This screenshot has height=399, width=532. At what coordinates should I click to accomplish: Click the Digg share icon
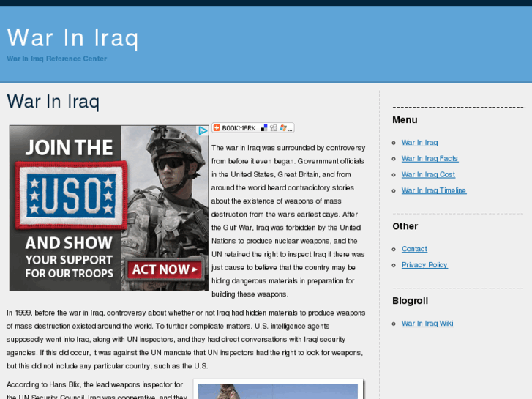274,128
